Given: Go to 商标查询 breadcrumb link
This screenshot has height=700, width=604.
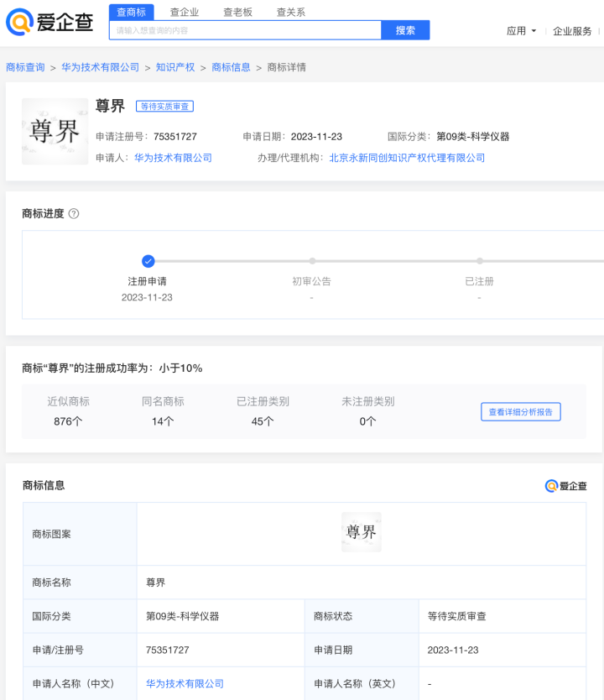Looking at the screenshot, I should tap(25, 67).
